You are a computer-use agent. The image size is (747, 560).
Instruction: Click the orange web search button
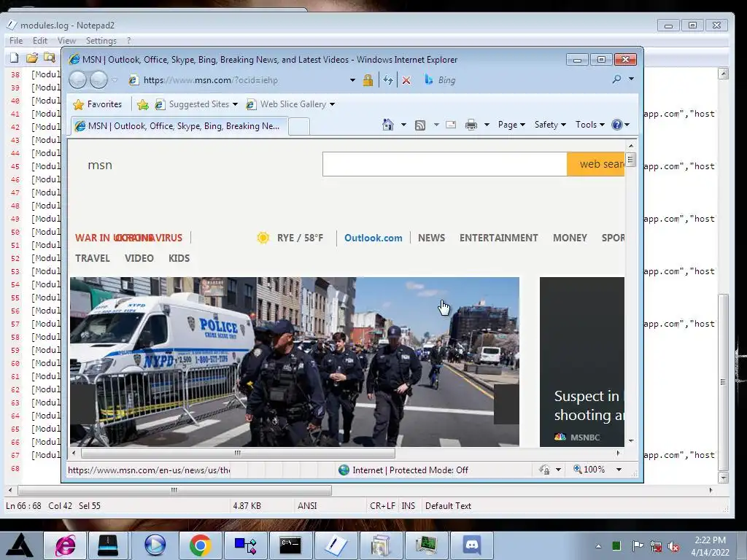tap(595, 164)
